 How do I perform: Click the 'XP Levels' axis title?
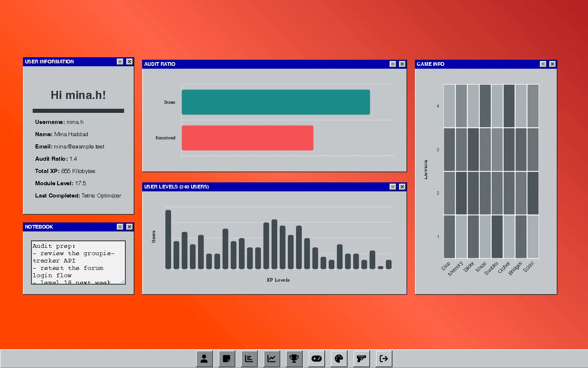[278, 280]
